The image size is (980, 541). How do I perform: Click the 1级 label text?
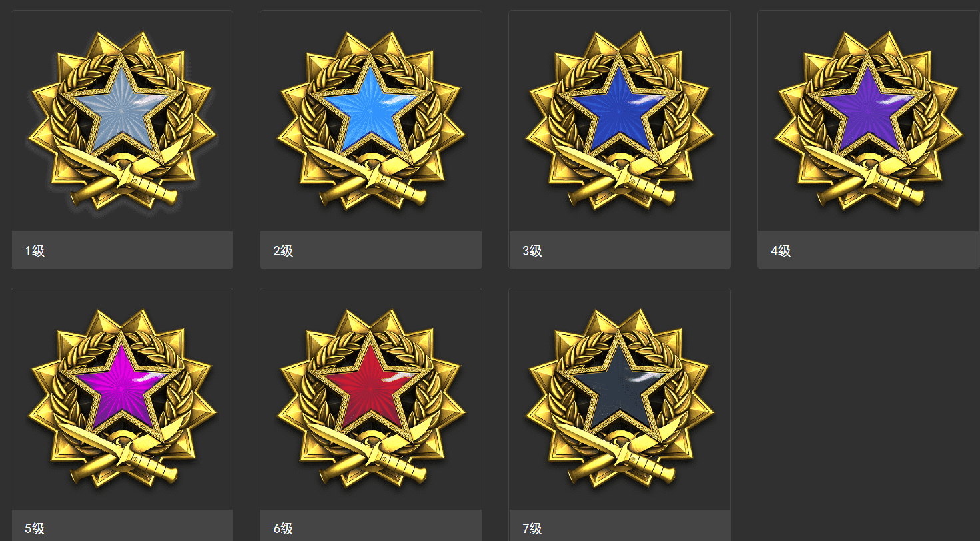point(35,251)
